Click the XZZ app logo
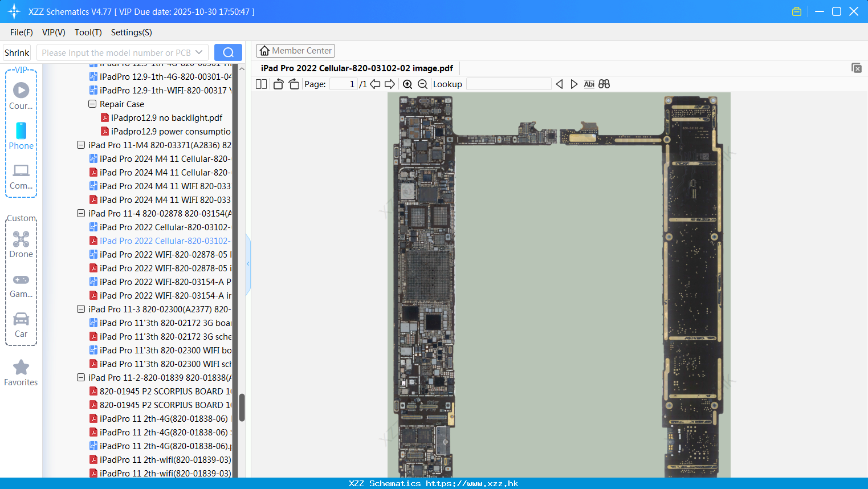 click(x=14, y=11)
